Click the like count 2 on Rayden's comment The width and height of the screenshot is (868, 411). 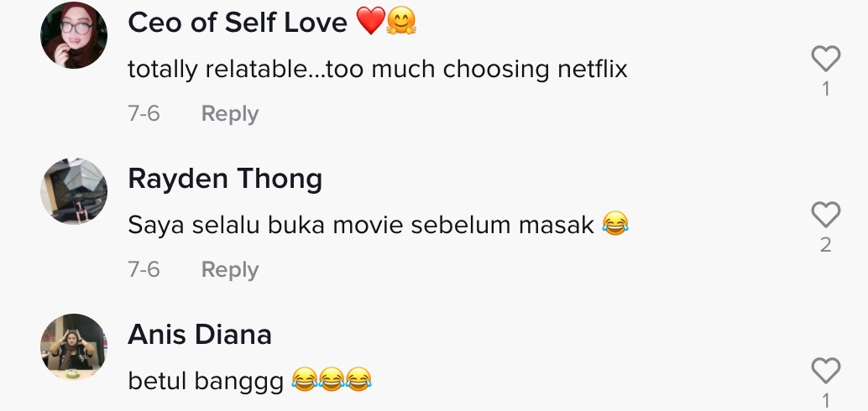[826, 245]
